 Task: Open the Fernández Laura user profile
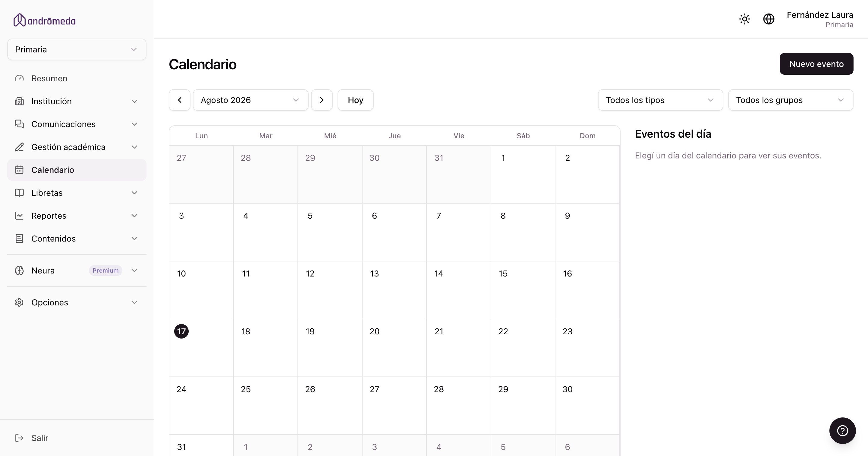pyautogui.click(x=820, y=19)
